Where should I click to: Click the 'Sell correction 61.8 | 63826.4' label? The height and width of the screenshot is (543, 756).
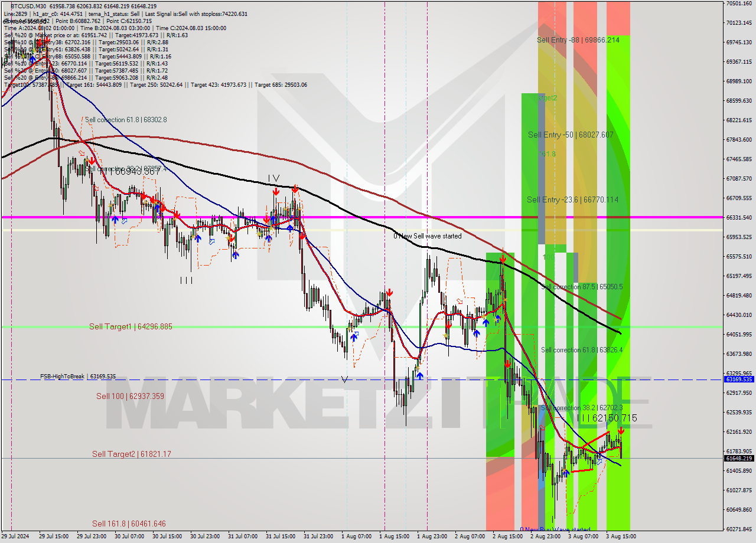[x=582, y=350]
